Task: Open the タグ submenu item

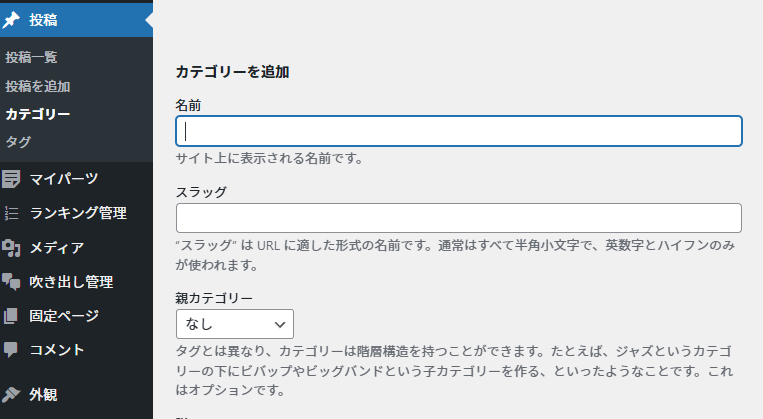Action: click(18, 142)
